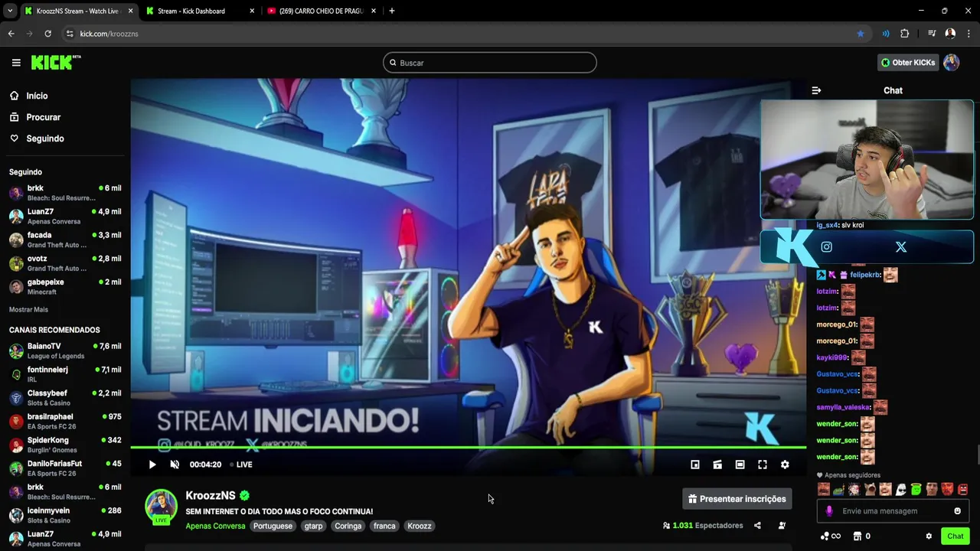Screen dimensions: 980x551
Task: Open chat settings gear
Action: 929,536
